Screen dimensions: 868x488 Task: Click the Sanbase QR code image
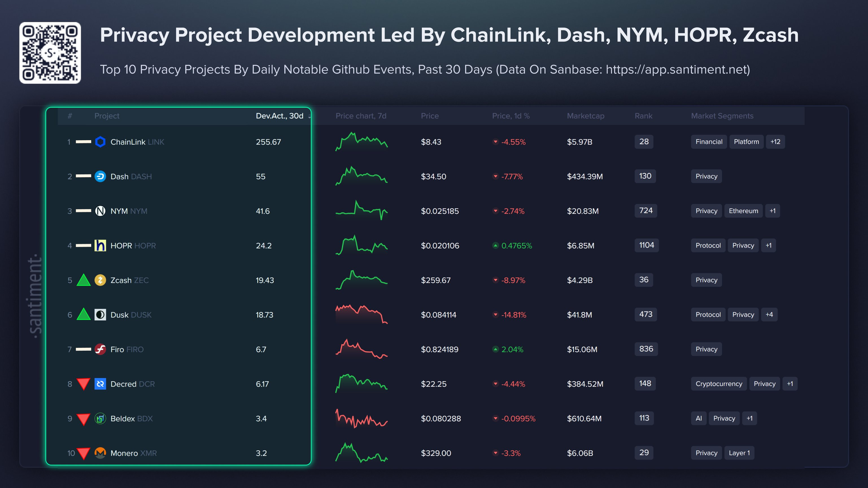pyautogui.click(x=50, y=53)
